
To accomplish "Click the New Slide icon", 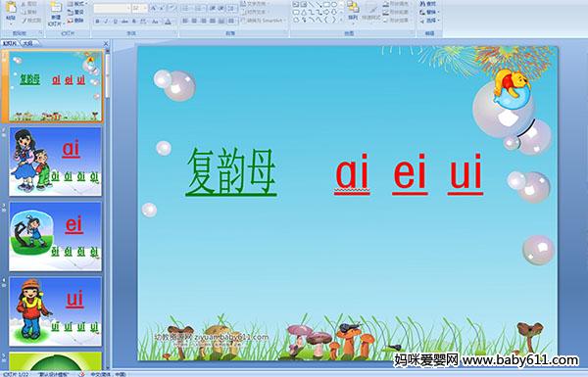I will [x=56, y=8].
